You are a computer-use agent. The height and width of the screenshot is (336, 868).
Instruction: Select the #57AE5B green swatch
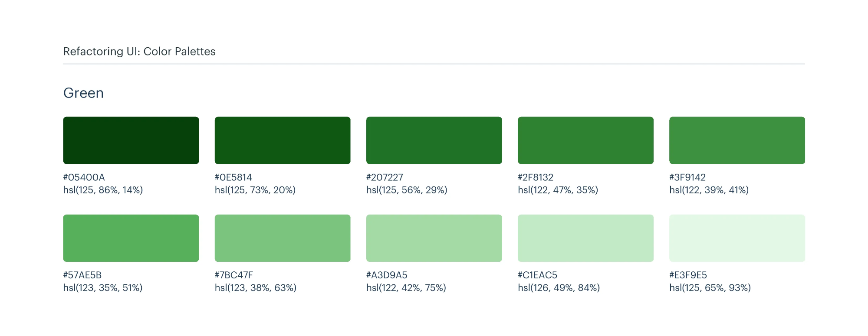tap(131, 238)
